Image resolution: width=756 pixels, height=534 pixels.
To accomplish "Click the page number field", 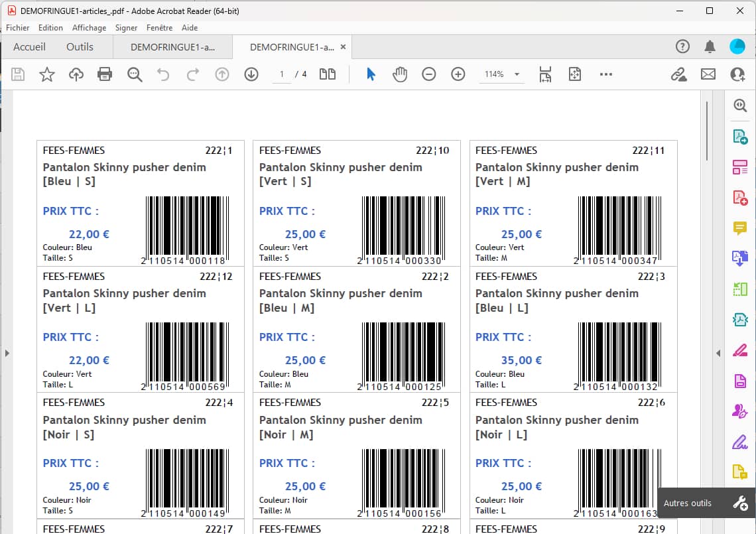I will click(x=282, y=74).
